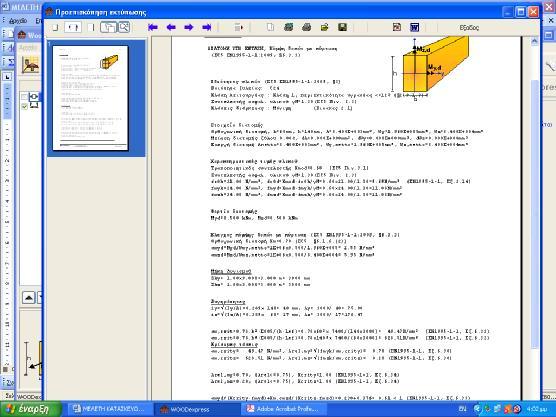Click the single-page view icon in preview toolbar
Viewport: 556px width, 417px height.
pos(55,27)
